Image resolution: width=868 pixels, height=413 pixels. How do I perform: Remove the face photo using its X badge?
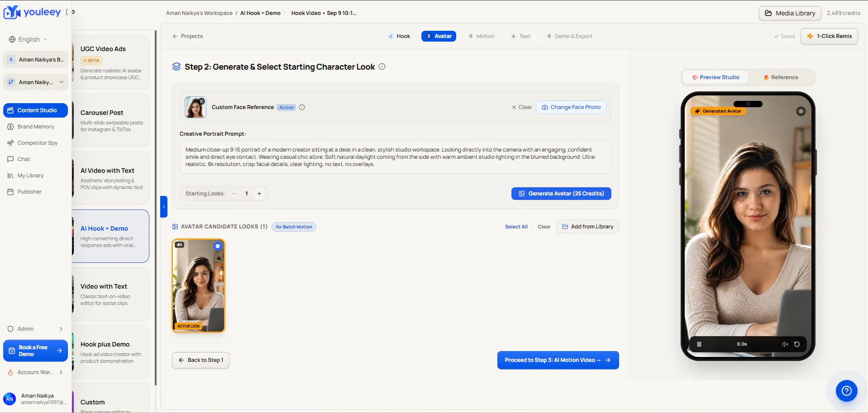click(x=202, y=101)
